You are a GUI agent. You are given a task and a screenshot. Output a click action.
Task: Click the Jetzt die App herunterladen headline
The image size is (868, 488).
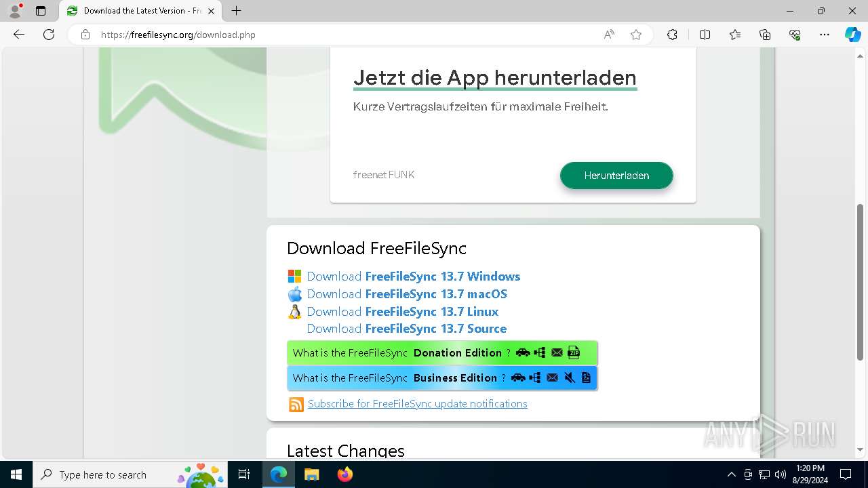click(495, 77)
